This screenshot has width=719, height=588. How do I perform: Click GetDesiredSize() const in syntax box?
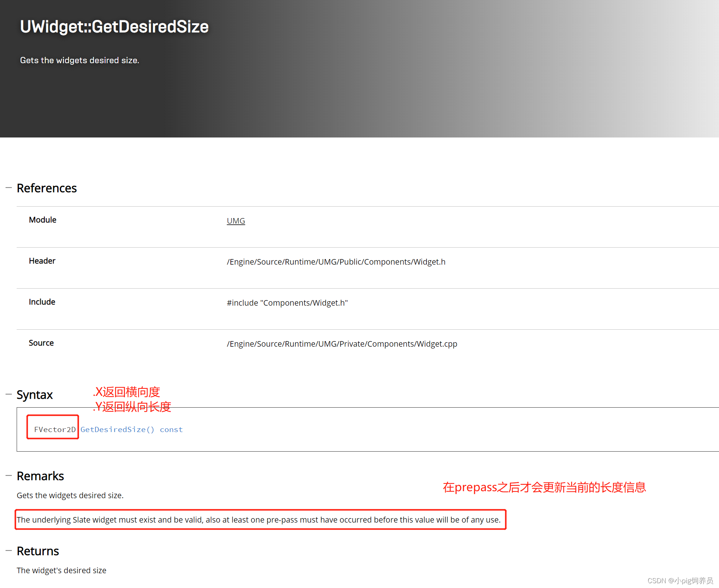132,429
